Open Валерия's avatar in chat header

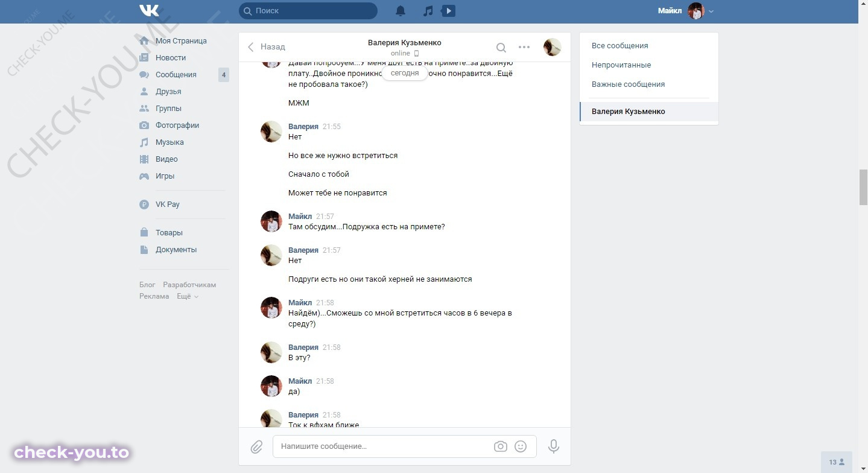pos(553,47)
